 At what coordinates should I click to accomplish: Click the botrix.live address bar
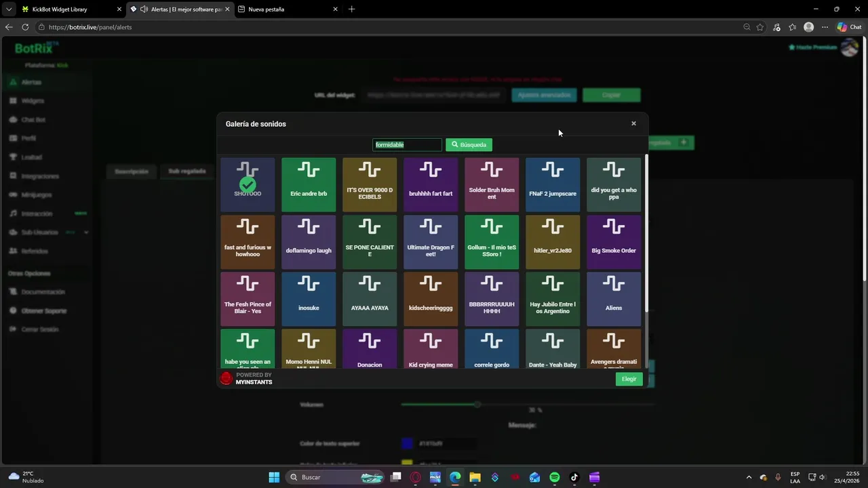[387, 27]
